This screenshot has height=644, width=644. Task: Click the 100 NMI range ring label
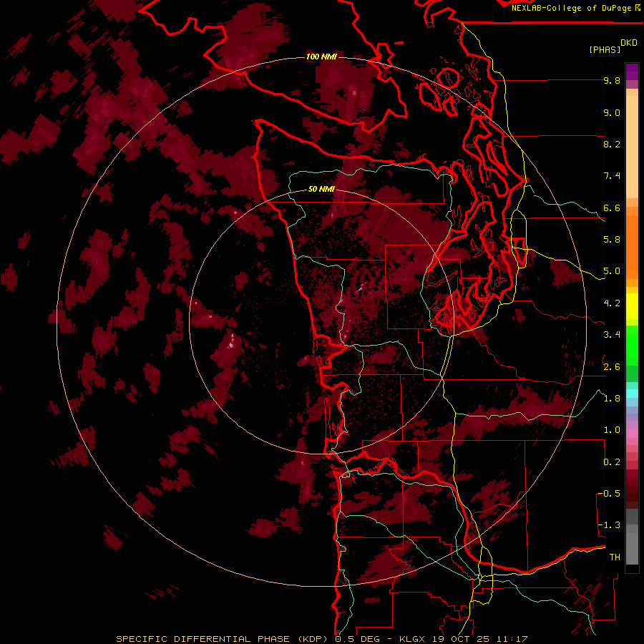click(x=321, y=57)
